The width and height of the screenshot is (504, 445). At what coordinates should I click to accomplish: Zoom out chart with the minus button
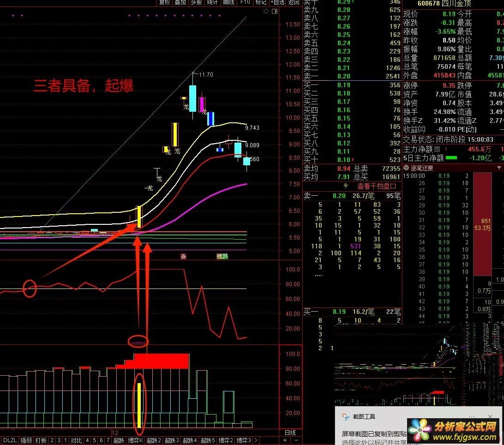(x=296, y=440)
